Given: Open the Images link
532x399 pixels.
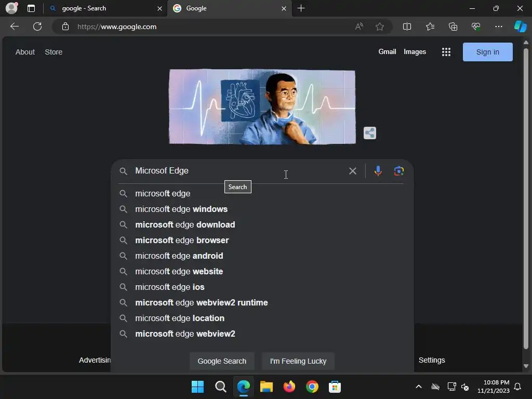Looking at the screenshot, I should pos(415,51).
